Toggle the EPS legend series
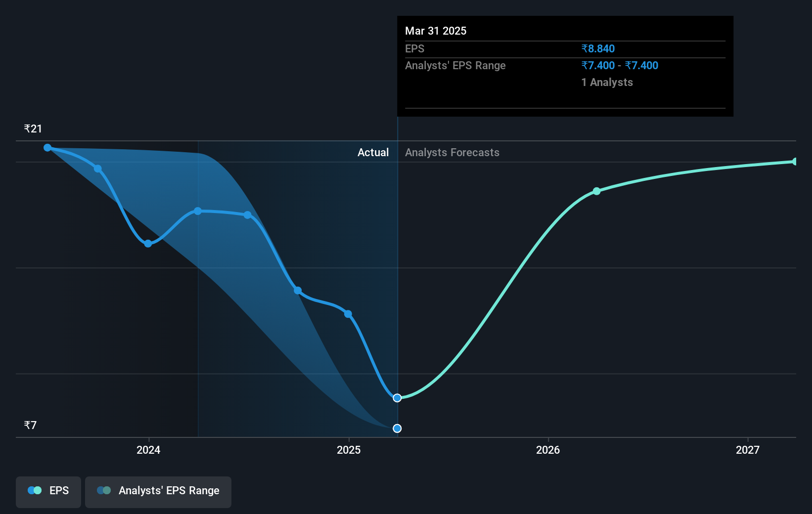The image size is (812, 514). (48, 492)
